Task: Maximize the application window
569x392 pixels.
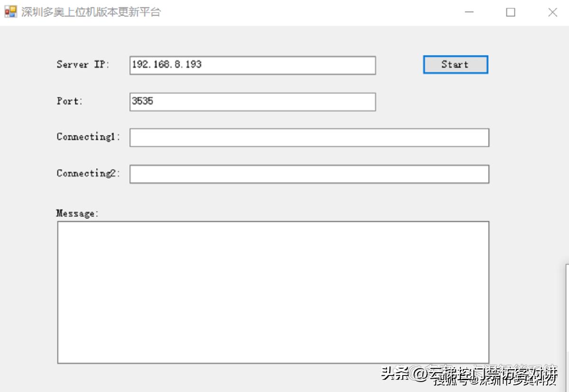Action: (511, 12)
